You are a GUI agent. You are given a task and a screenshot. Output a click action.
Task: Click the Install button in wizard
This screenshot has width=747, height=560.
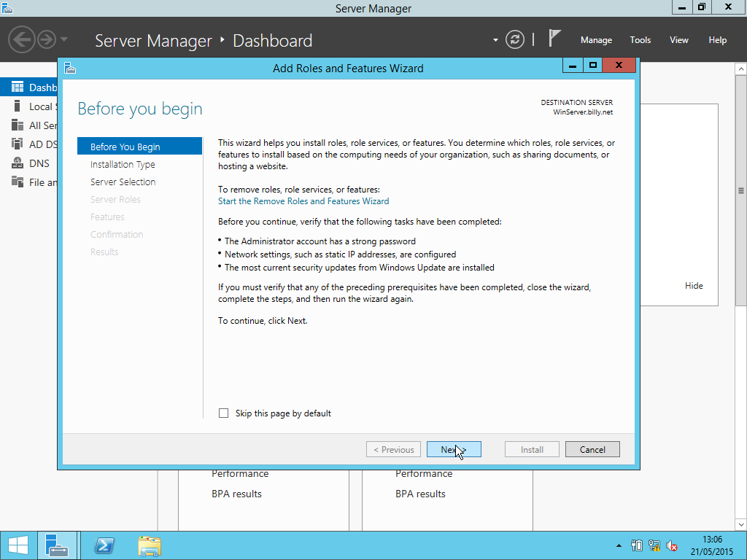532,449
